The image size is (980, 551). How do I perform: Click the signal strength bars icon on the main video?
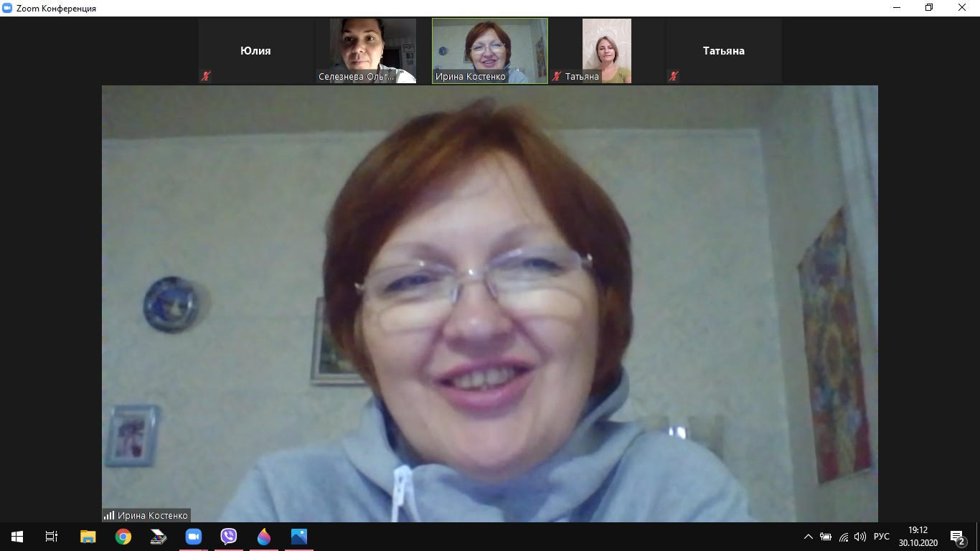click(109, 515)
